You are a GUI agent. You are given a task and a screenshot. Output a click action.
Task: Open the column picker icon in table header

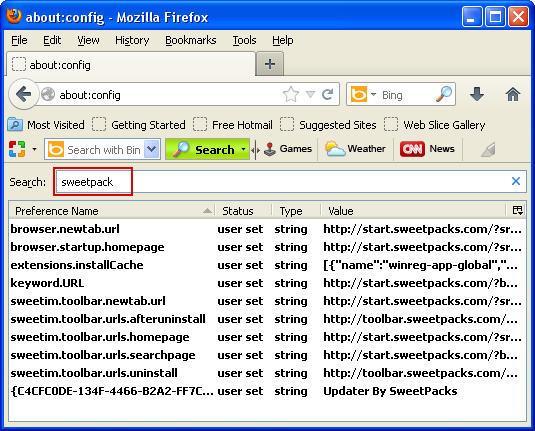pyautogui.click(x=518, y=210)
